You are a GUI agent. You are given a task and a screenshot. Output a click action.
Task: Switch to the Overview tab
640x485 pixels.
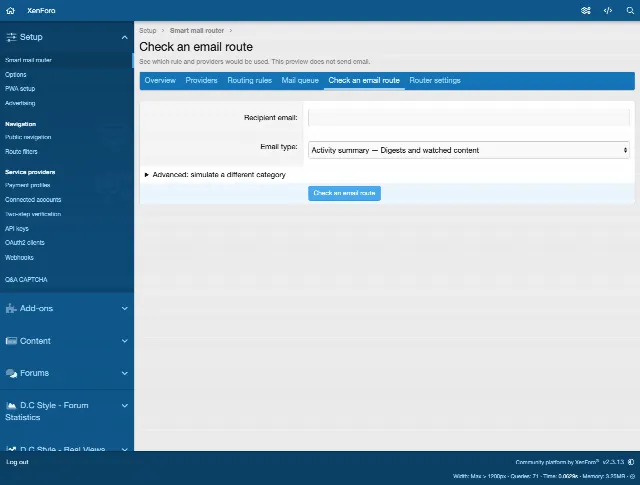[160, 80]
